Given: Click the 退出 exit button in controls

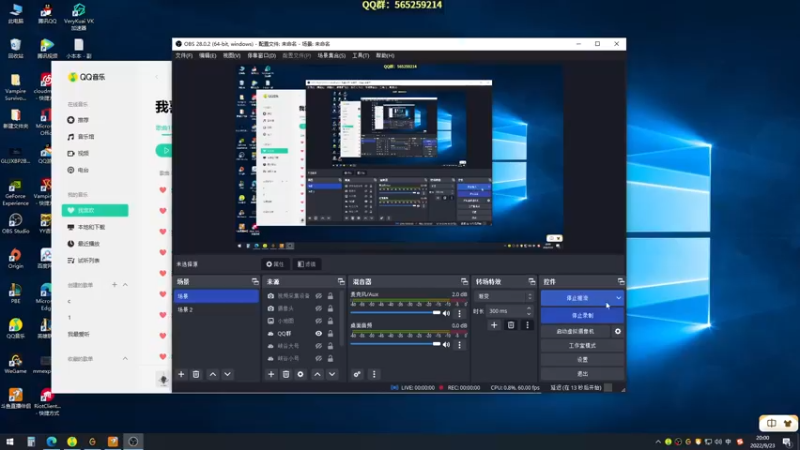Looking at the screenshot, I should (x=582, y=374).
